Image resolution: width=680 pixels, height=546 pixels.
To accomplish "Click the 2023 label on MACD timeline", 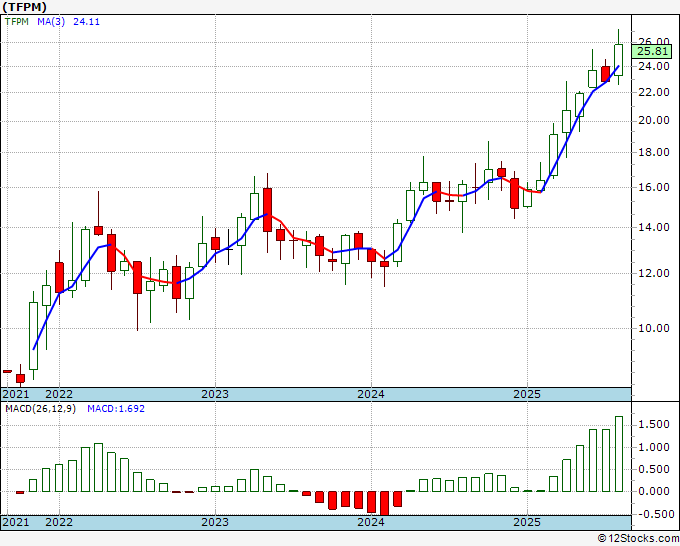I will [x=215, y=522].
